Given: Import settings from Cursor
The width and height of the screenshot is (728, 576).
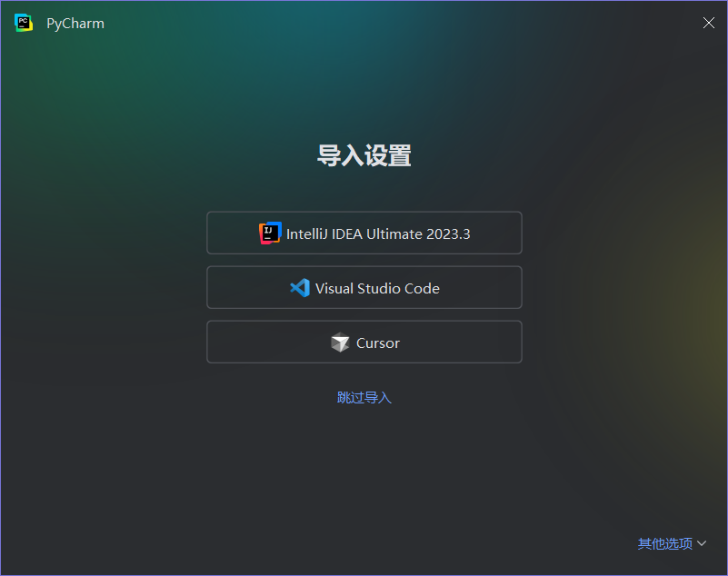Looking at the screenshot, I should pyautogui.click(x=364, y=343).
